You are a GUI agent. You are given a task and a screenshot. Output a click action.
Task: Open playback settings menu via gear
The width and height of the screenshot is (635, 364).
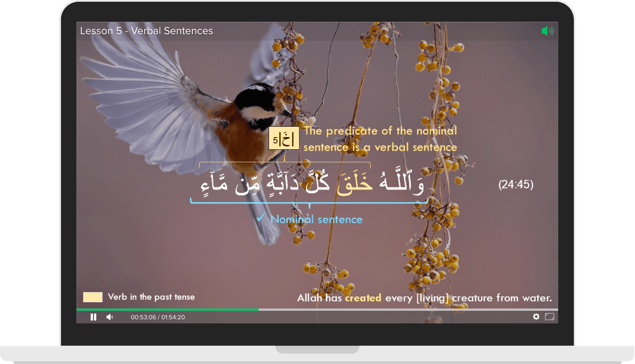537,316
